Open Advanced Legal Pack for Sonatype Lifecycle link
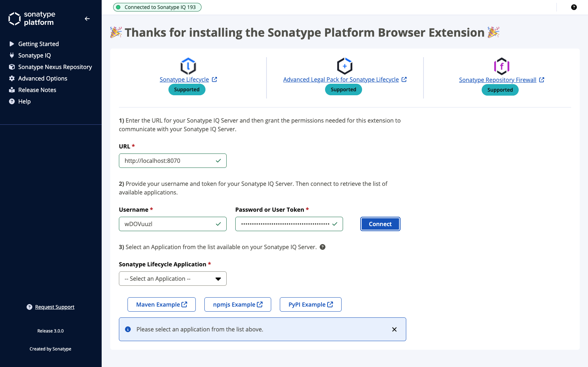Image resolution: width=588 pixels, height=367 pixels. pos(341,79)
